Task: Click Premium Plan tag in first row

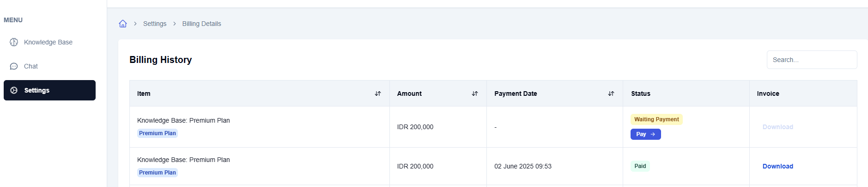Action: pos(158,133)
